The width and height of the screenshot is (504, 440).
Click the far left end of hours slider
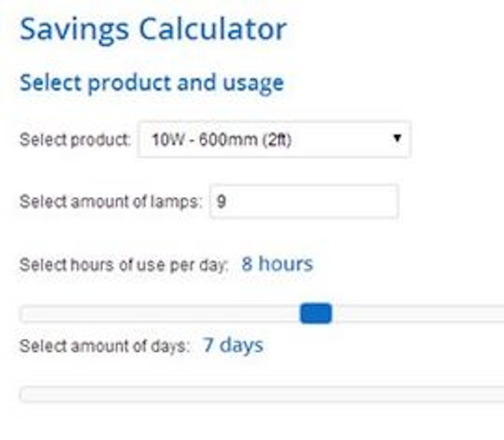click(x=24, y=314)
